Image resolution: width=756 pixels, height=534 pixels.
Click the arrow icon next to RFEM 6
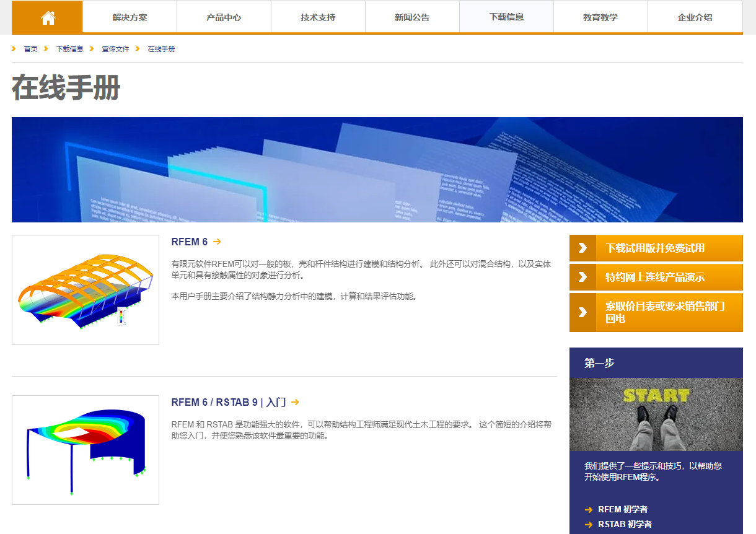(217, 242)
